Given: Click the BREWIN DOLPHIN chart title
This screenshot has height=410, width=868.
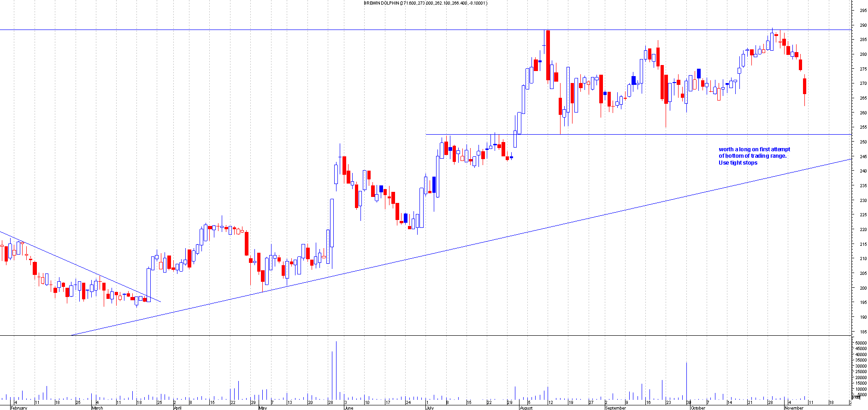Looking at the screenshot, I should click(x=425, y=3).
